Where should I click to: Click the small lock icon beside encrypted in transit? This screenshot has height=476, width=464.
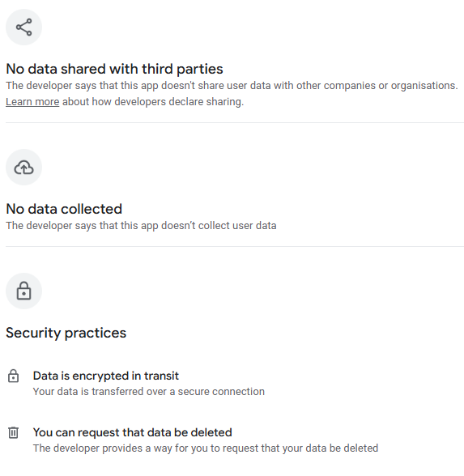[x=13, y=376]
